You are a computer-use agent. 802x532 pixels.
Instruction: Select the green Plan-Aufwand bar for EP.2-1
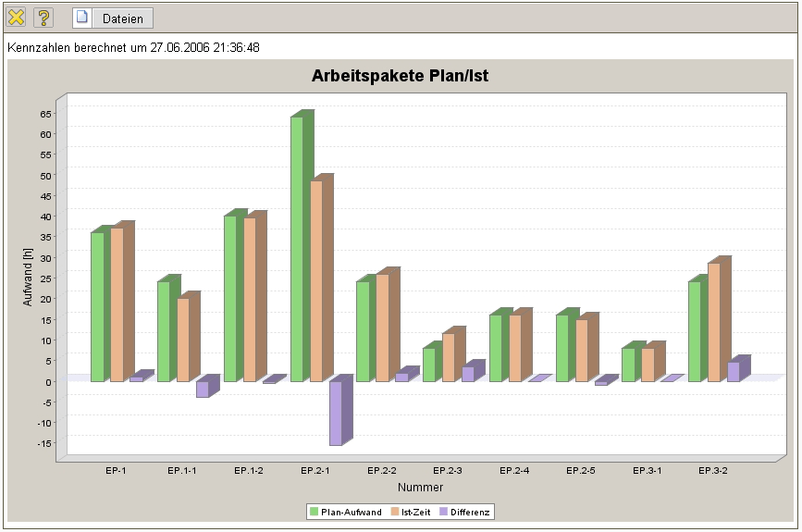(297, 248)
